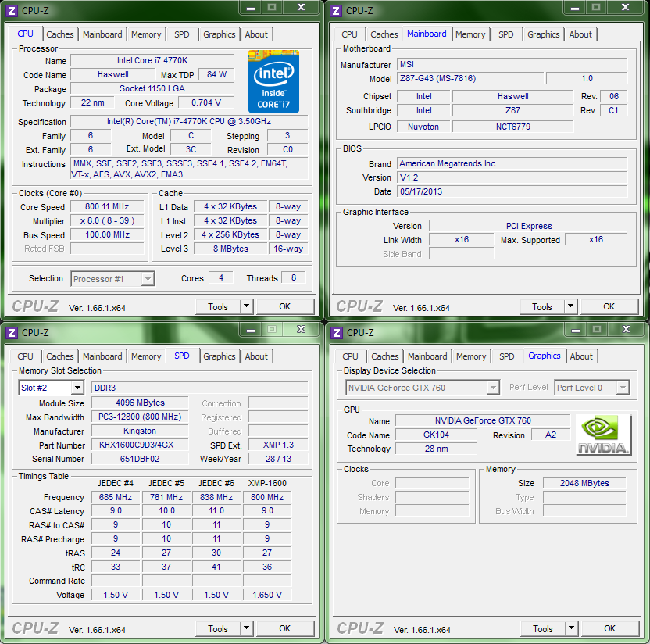This screenshot has width=650, height=644.
Task: Click the 651DBF02 serial number field
Action: pyautogui.click(x=140, y=459)
